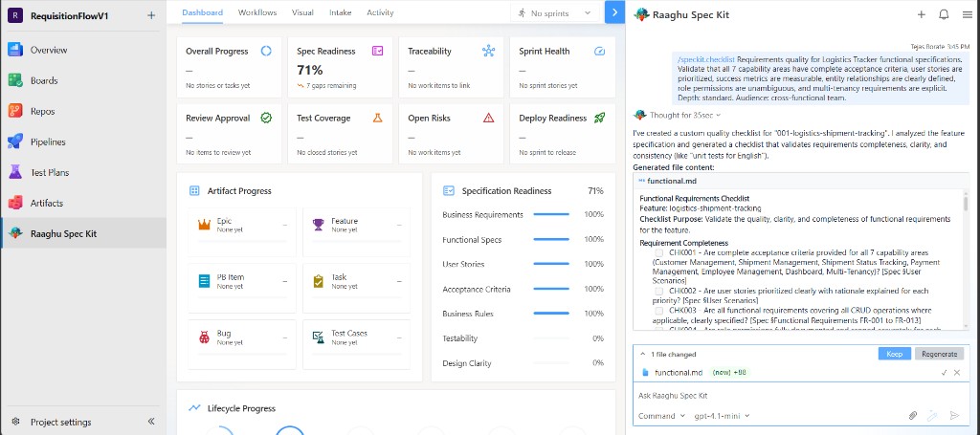The width and height of the screenshot is (980, 435).
Task: Collapse chat panel with blue arrow button
Action: coord(615,12)
